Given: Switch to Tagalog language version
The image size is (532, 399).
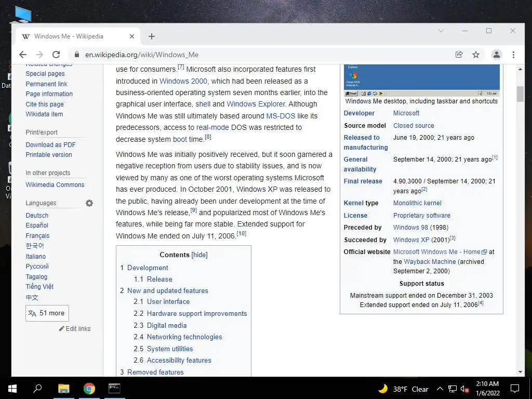Looking at the screenshot, I should [37, 277].
